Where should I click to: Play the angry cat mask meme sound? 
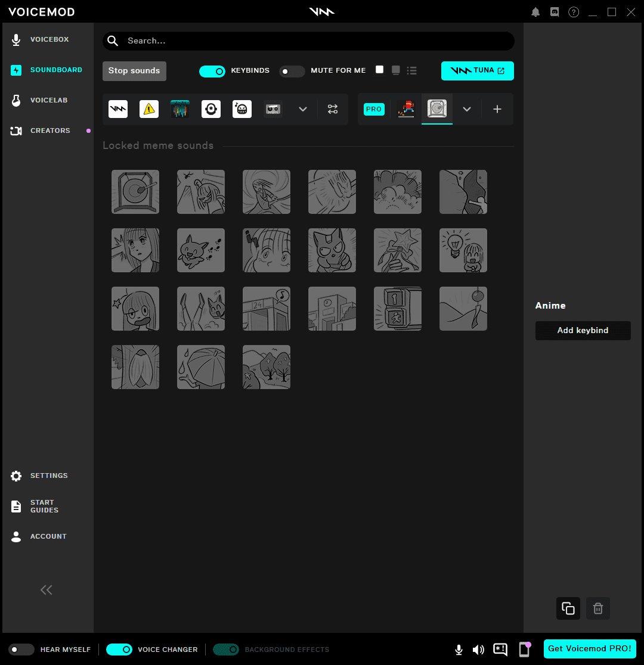tap(332, 250)
